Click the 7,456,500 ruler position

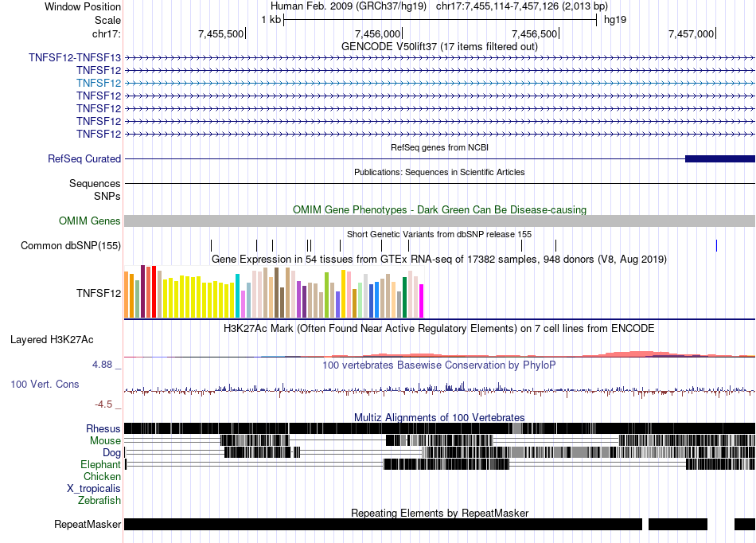tap(534, 33)
